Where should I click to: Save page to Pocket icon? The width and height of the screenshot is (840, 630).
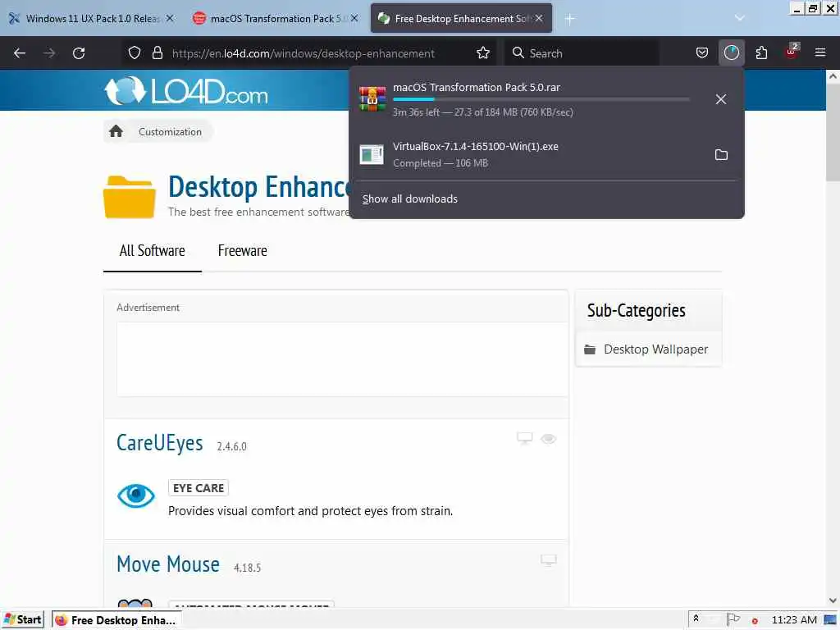pos(702,53)
